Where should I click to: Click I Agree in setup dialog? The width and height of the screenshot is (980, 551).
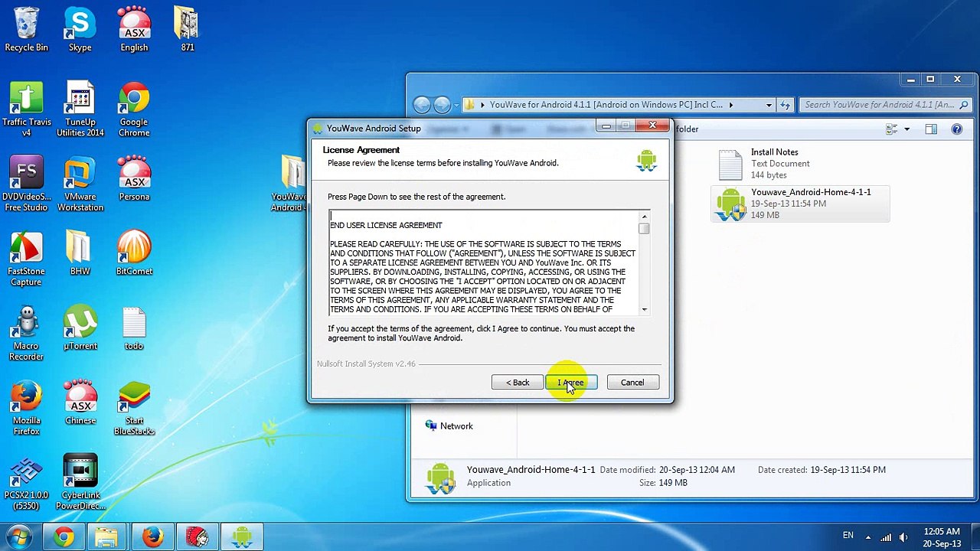[571, 383]
